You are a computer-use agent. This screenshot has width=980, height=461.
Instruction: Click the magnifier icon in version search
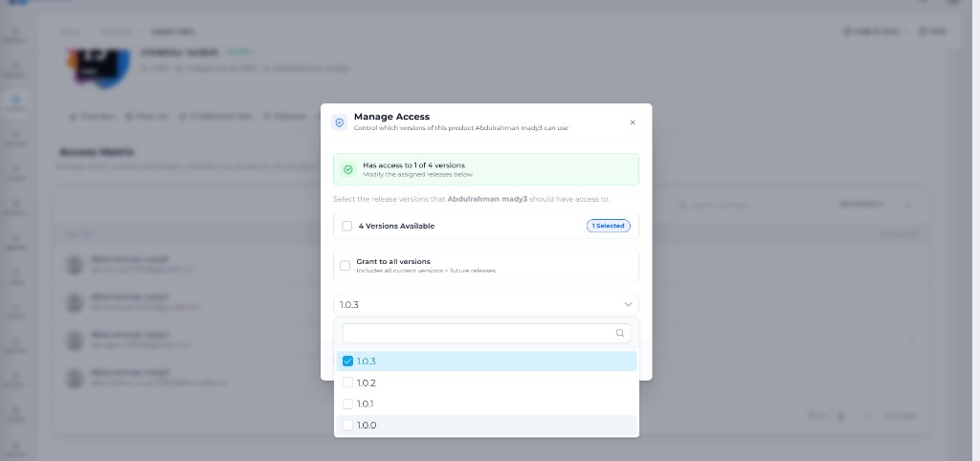(x=620, y=333)
